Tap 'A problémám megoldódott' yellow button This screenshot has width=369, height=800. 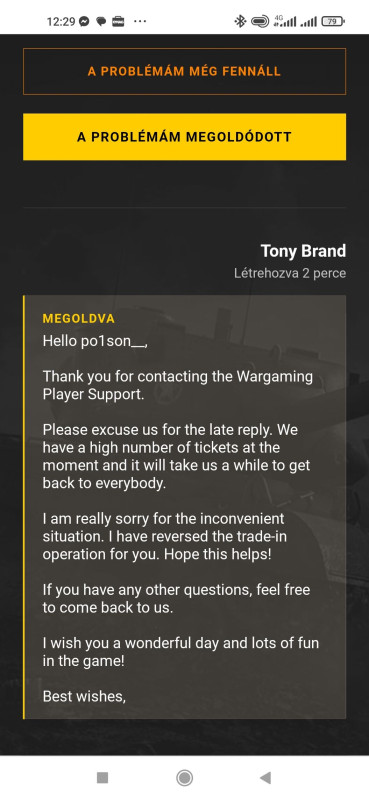coord(184,137)
